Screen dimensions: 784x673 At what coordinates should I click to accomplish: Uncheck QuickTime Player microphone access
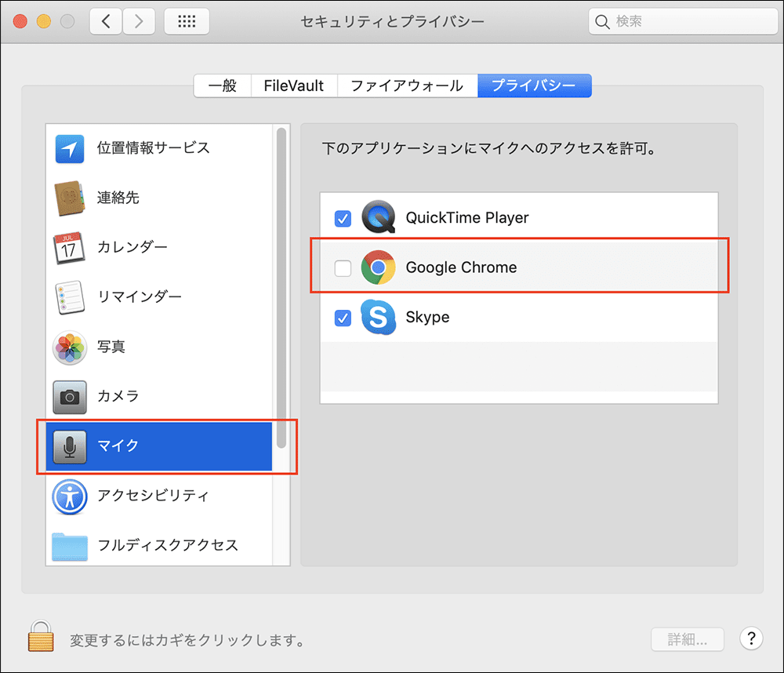coord(343,218)
